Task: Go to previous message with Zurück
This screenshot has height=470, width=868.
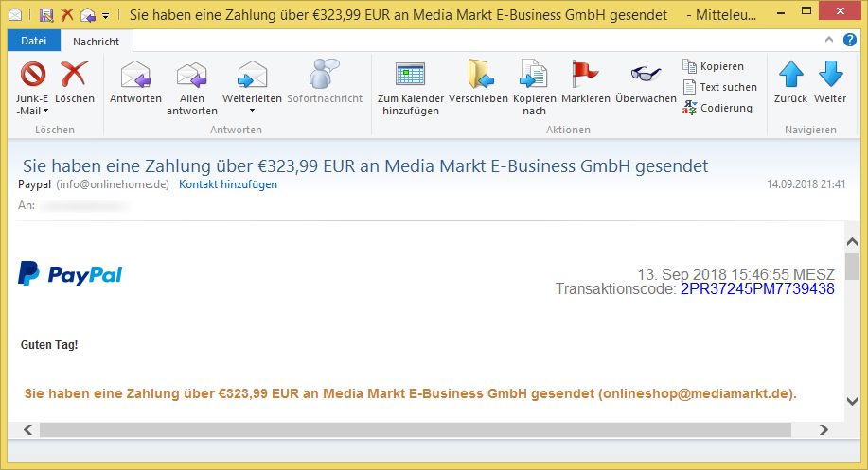Action: [x=790, y=82]
